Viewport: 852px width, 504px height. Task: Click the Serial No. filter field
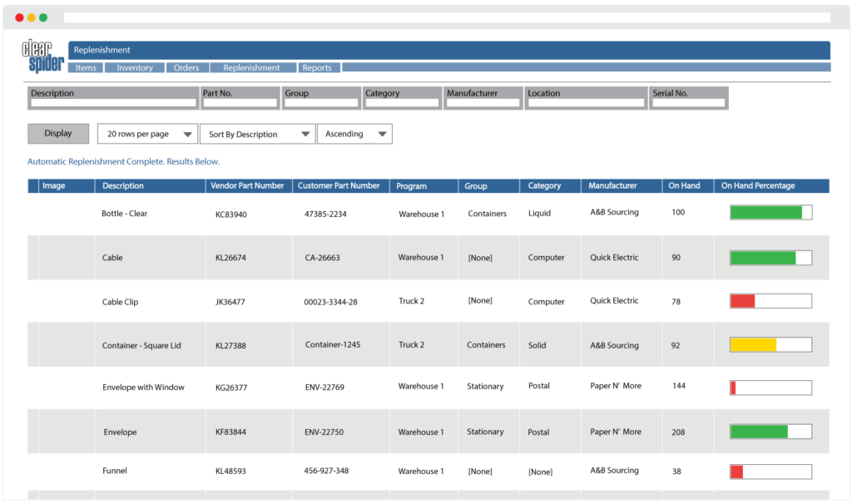[x=688, y=101]
